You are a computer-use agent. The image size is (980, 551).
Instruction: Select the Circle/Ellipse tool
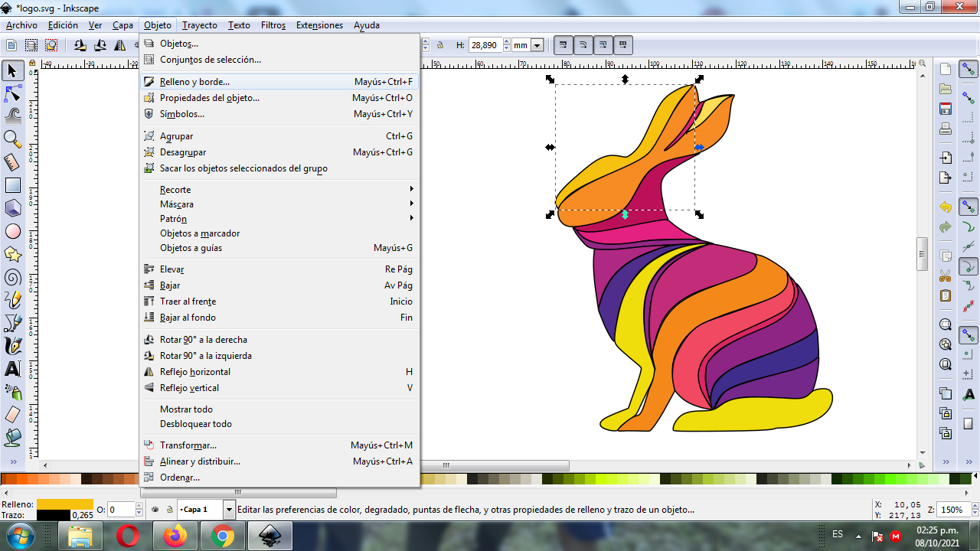pos(12,231)
